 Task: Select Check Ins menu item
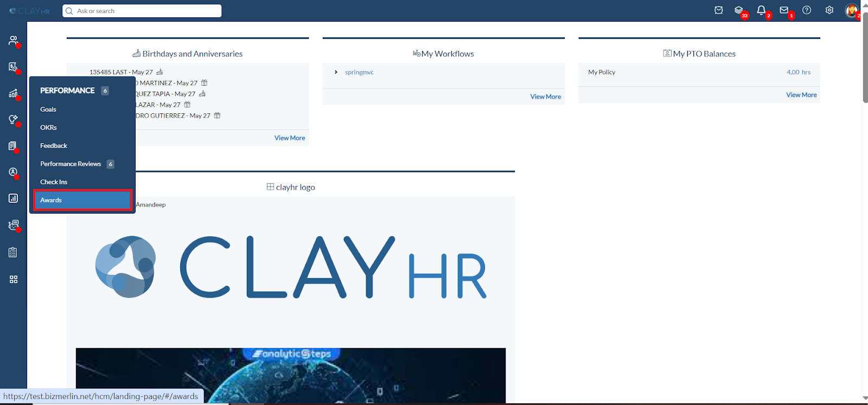[54, 182]
